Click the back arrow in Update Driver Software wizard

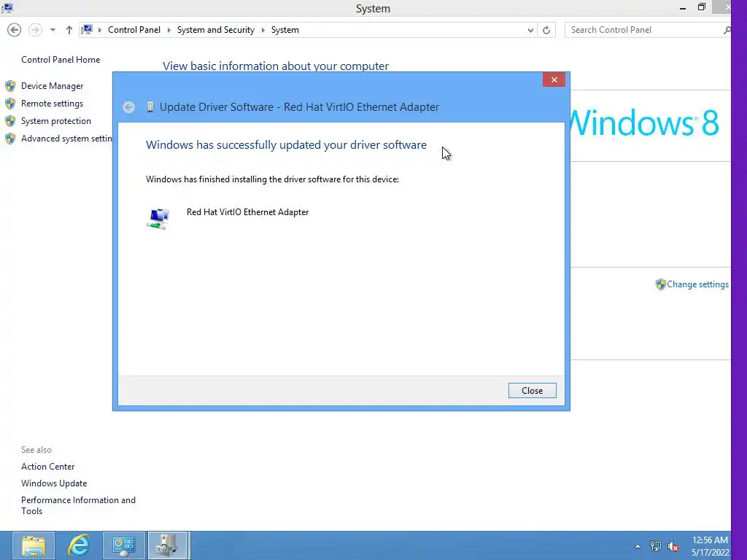[x=128, y=107]
